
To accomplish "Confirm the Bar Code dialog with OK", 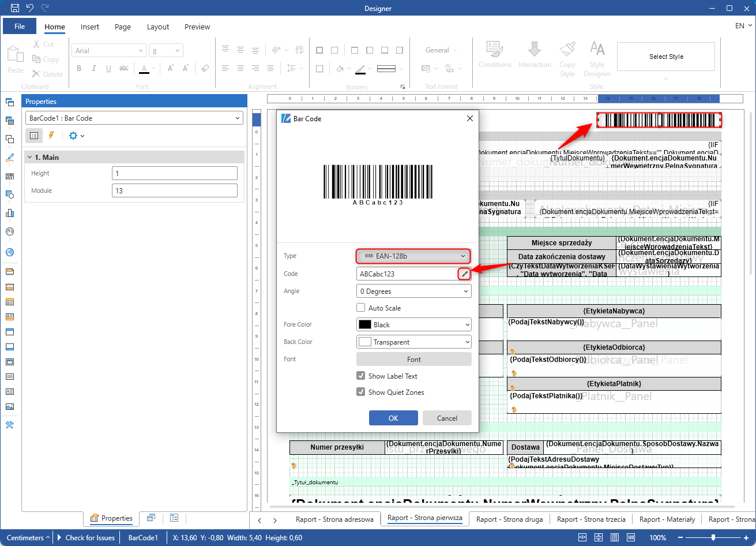I will pos(393,418).
